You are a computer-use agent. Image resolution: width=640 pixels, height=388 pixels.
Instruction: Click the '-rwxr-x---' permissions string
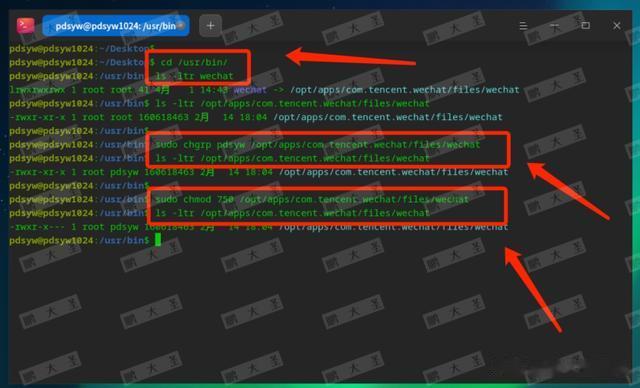pyautogui.click(x=37, y=227)
